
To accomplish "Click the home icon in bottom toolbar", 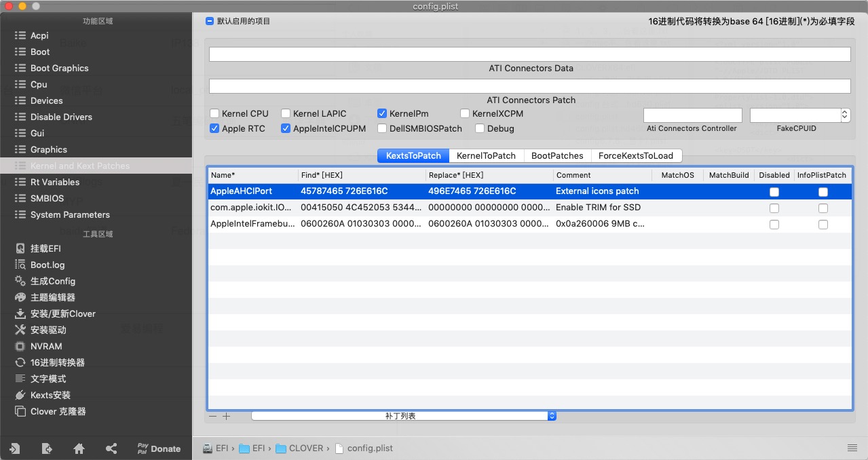I will tap(79, 448).
